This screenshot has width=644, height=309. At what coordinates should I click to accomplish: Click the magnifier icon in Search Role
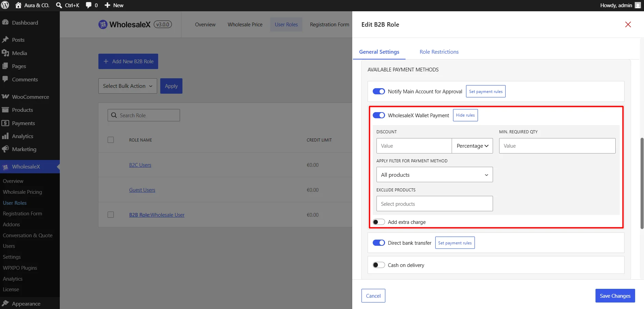click(x=114, y=115)
